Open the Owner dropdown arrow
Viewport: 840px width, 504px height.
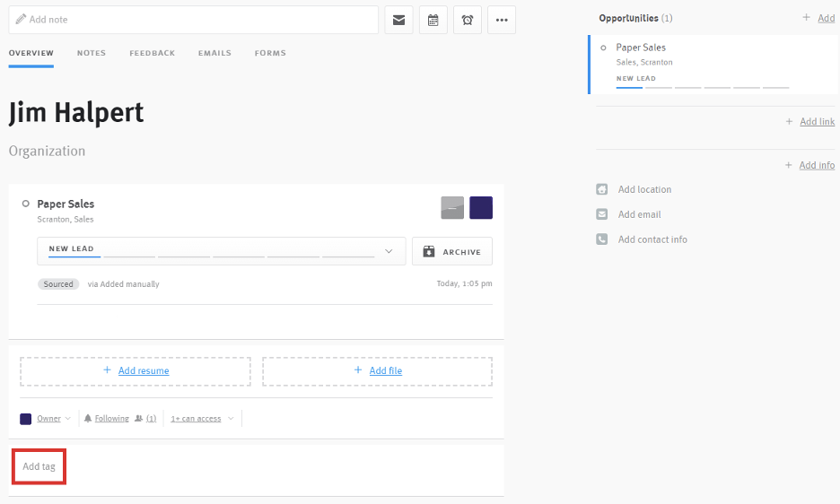[68, 418]
